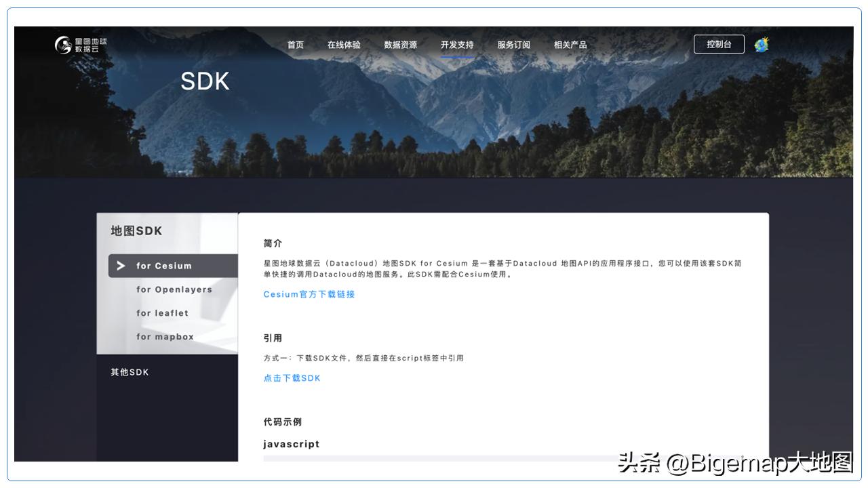Viewport: 868px width, 488px height.
Task: Click the 引用 section heading
Action: click(x=271, y=338)
